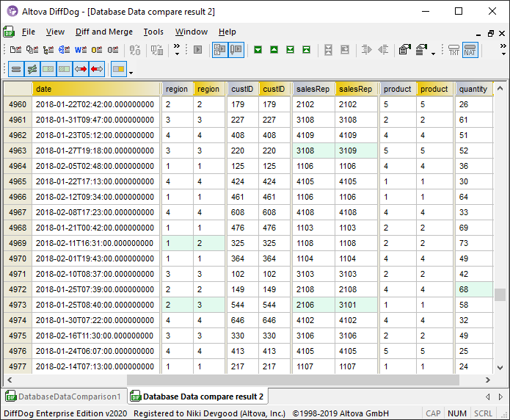
Task: Switch to DatabaseDataComparison1 tab
Action: [63, 397]
